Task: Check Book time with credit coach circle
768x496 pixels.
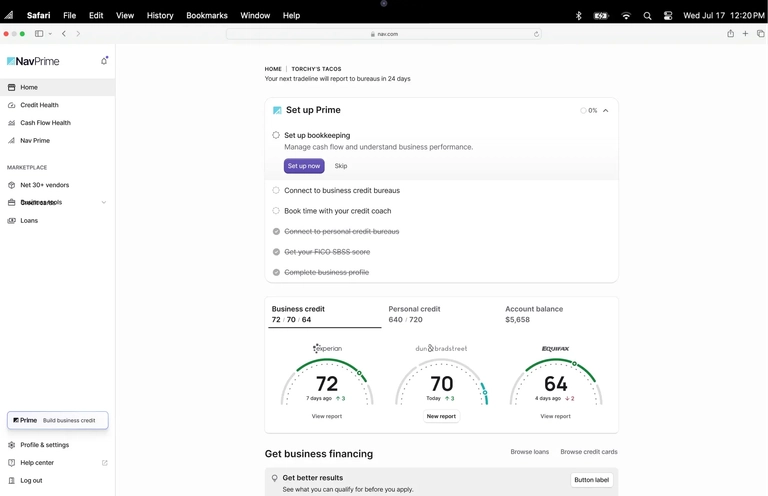Action: 276,211
